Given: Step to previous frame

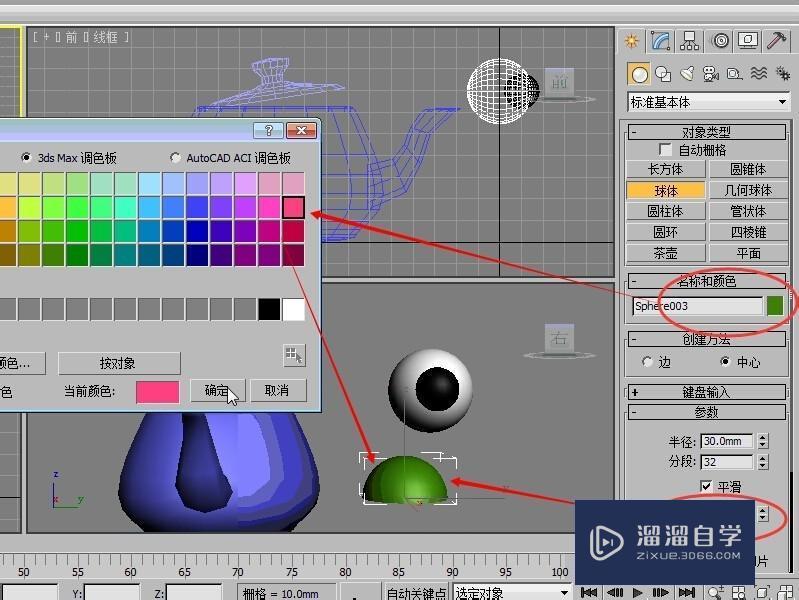Looking at the screenshot, I should [615, 592].
